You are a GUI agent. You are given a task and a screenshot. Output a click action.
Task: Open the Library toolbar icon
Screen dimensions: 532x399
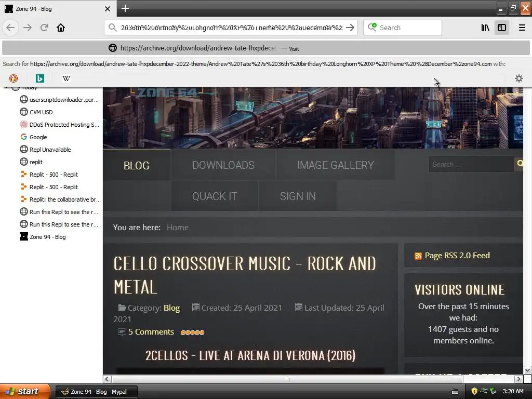coord(485,28)
